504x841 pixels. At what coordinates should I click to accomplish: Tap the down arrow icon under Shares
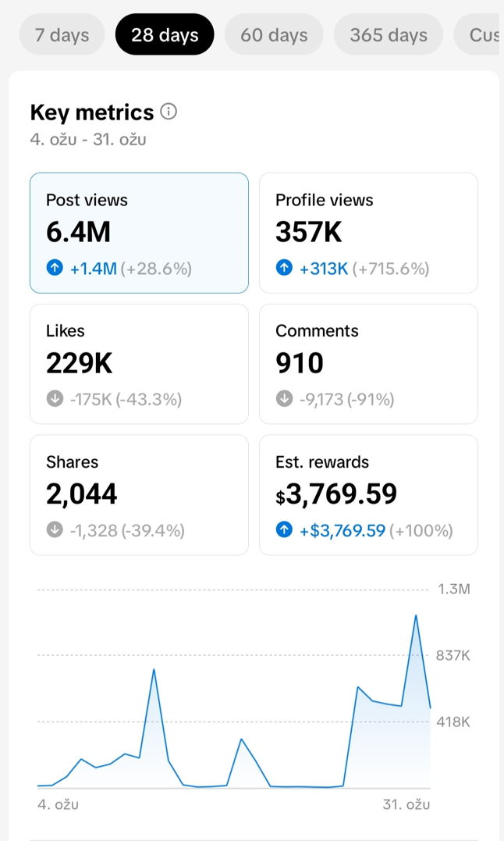55,530
